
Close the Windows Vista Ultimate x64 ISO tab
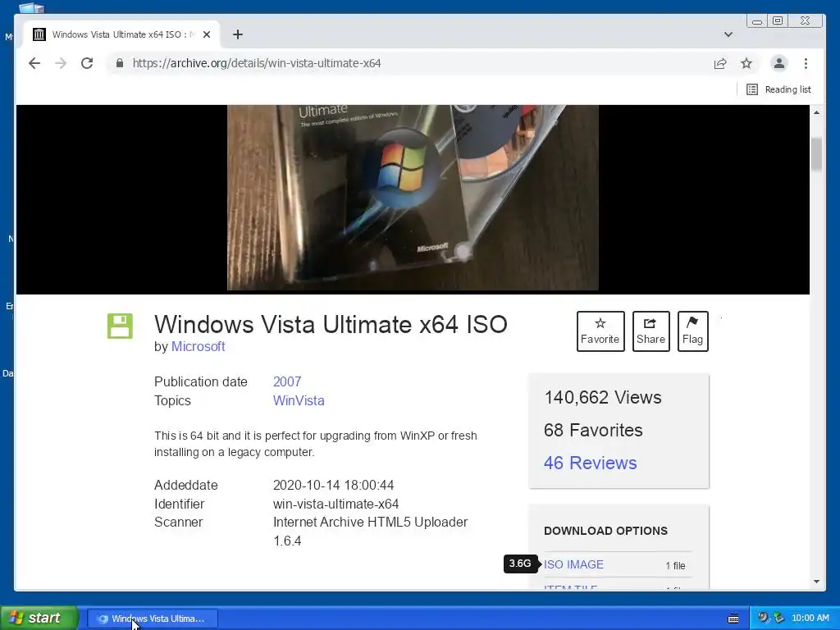pos(207,34)
